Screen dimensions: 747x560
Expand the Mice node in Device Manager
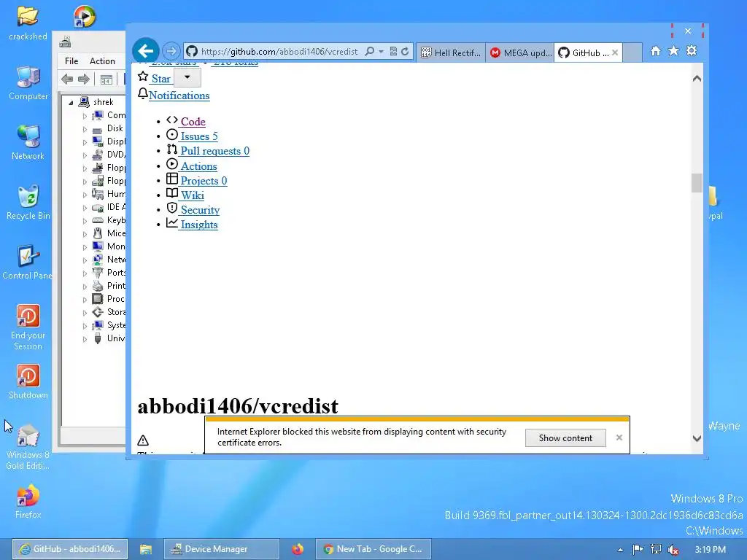85,234
